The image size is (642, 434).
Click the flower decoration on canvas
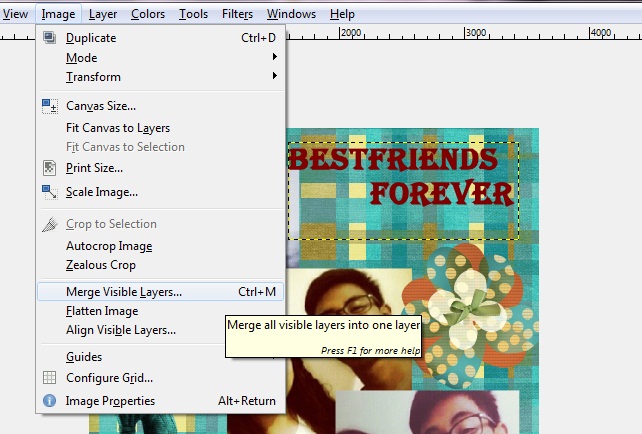(x=468, y=316)
